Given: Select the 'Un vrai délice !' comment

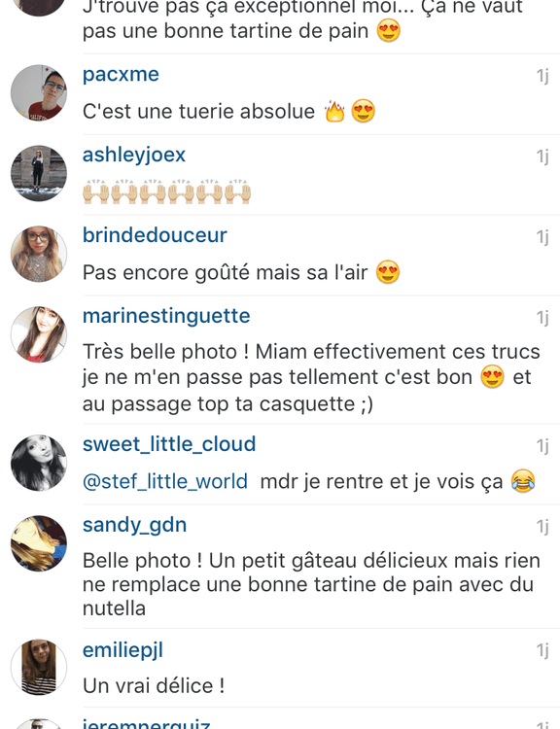Looking at the screenshot, I should [154, 686].
